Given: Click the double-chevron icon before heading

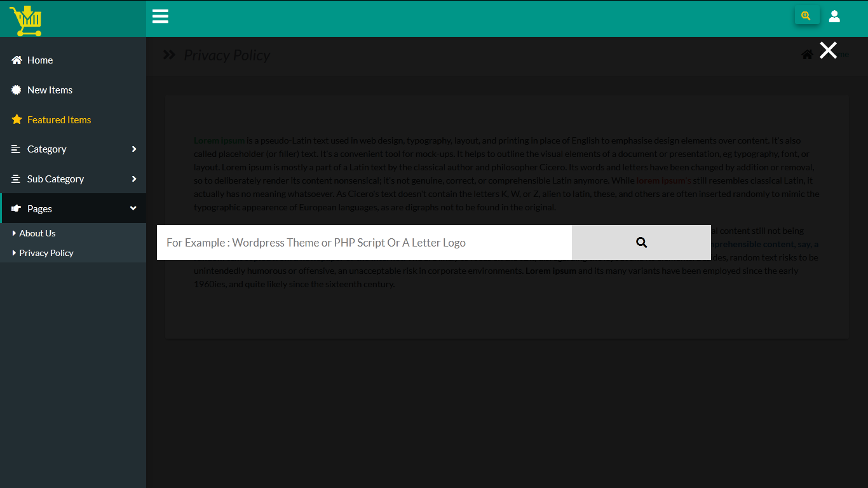Looking at the screenshot, I should (169, 55).
